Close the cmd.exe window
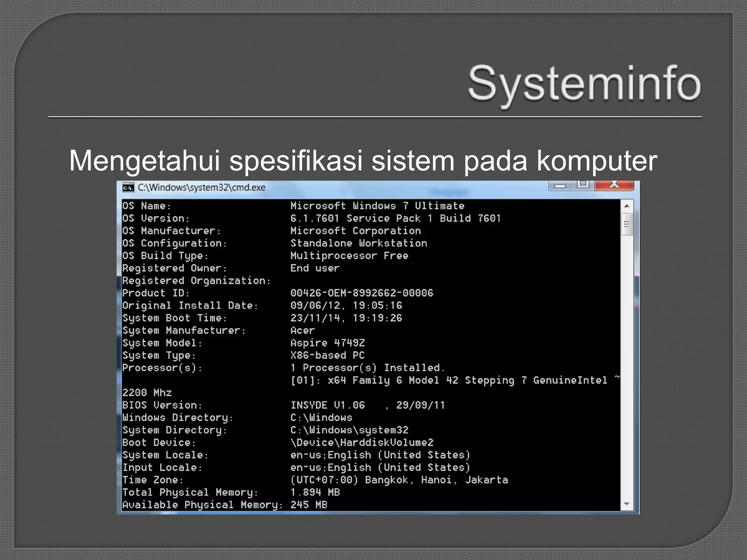 point(614,185)
